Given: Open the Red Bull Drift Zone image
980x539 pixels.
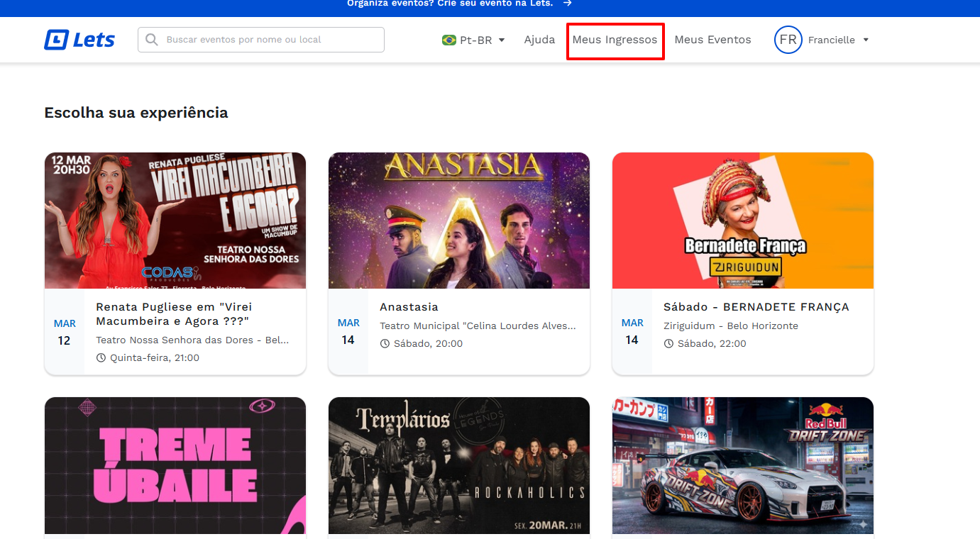Looking at the screenshot, I should coord(742,465).
